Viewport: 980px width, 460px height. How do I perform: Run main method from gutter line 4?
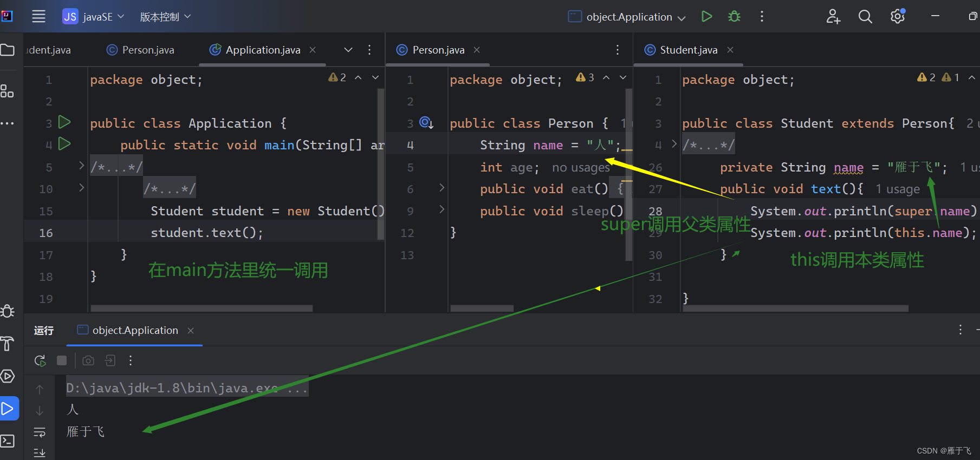(64, 143)
